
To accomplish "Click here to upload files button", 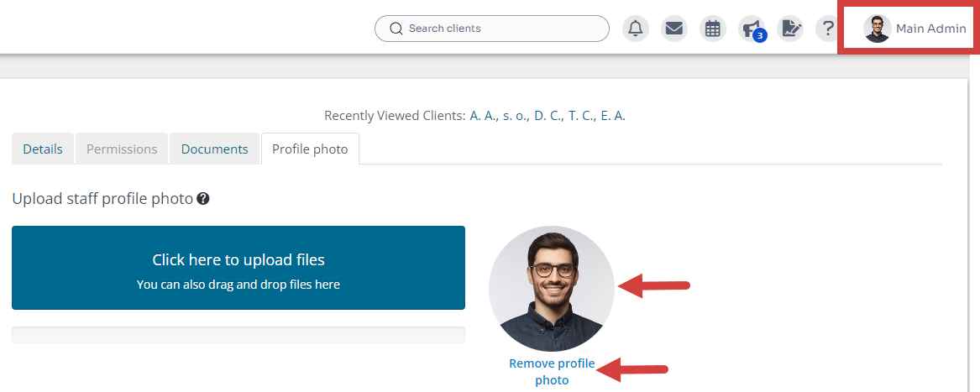I will pos(238,268).
